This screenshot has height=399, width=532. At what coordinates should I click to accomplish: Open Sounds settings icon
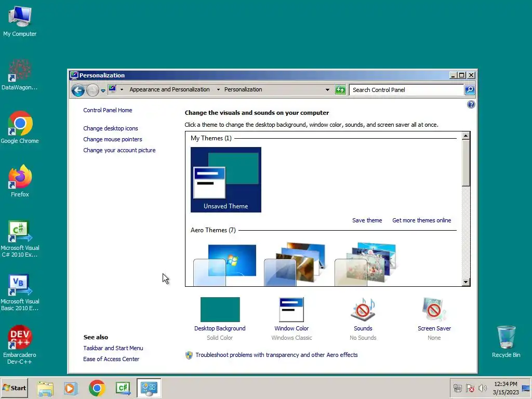tap(363, 309)
